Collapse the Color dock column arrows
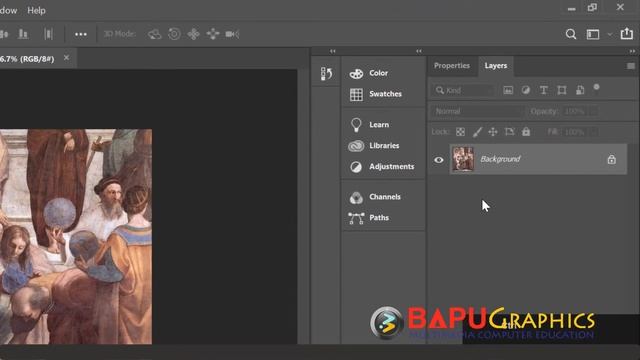This screenshot has height=360, width=640. coord(419,51)
